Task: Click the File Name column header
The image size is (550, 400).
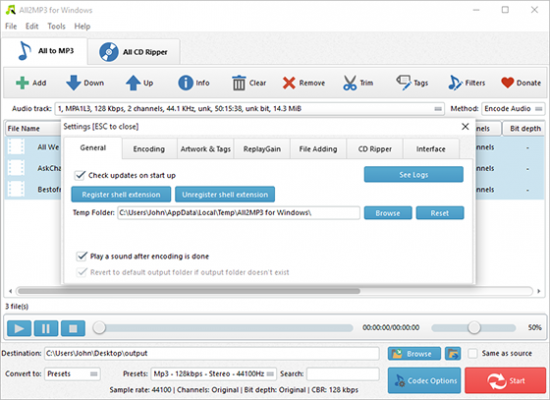Action: [x=33, y=128]
